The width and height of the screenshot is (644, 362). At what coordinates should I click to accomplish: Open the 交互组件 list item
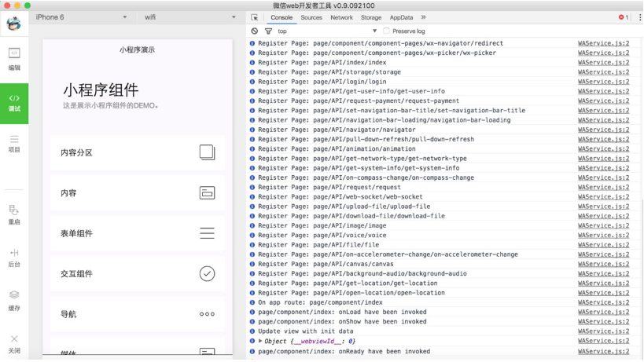(x=138, y=273)
